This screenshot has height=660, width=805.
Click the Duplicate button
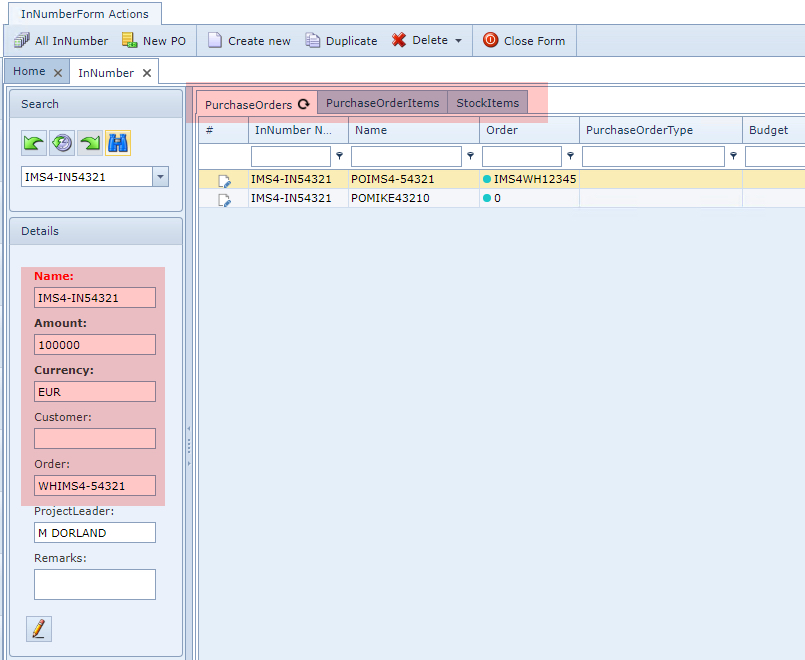click(x=341, y=41)
